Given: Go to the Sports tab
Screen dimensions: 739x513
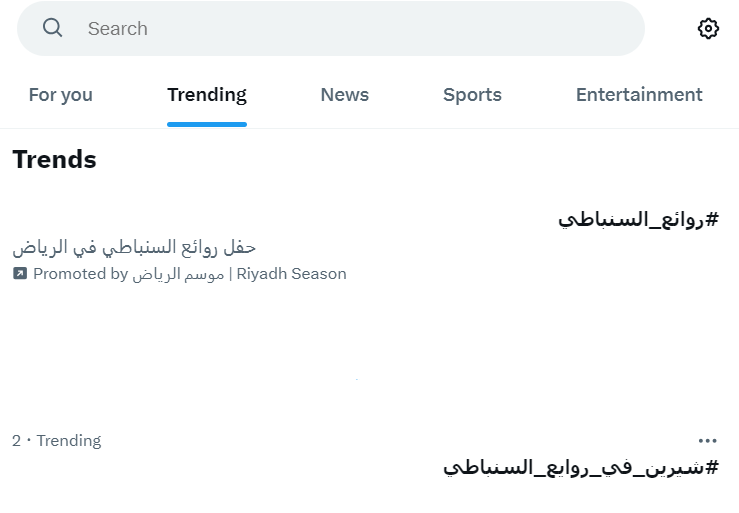Looking at the screenshot, I should click(472, 95).
